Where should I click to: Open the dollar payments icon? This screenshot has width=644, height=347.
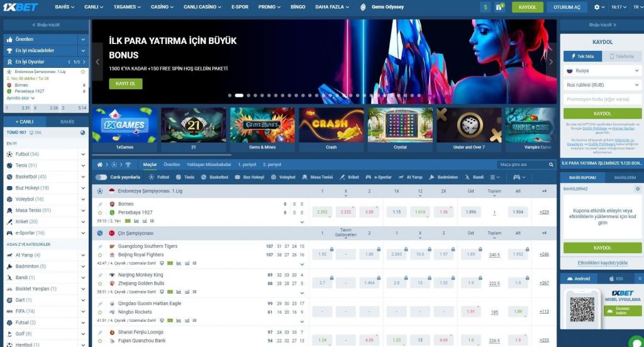click(x=486, y=7)
